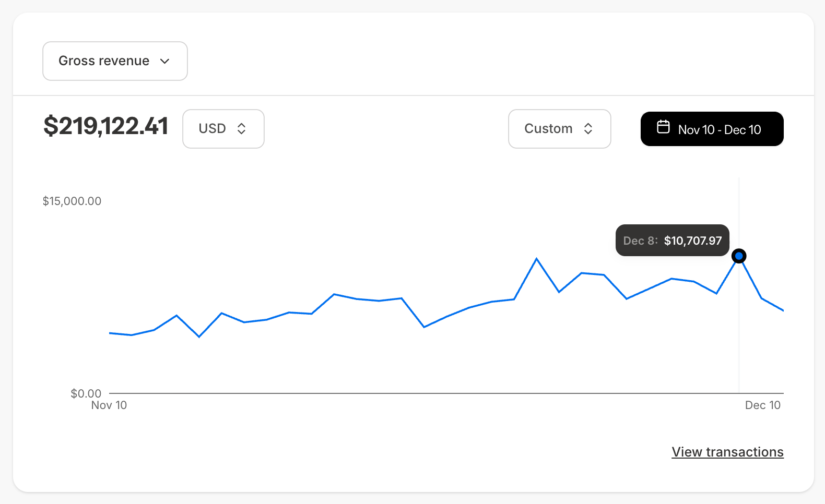Open the USD currency selector

[x=223, y=129]
